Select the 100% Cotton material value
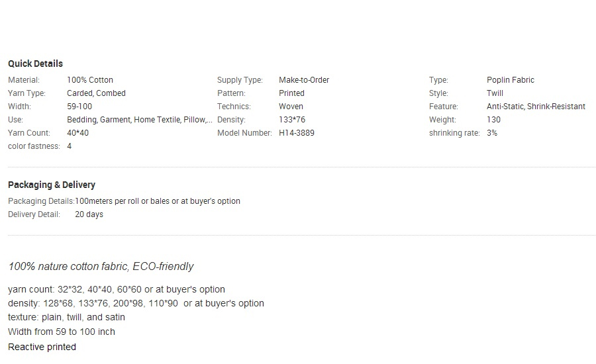The width and height of the screenshot is (596, 364). click(90, 80)
